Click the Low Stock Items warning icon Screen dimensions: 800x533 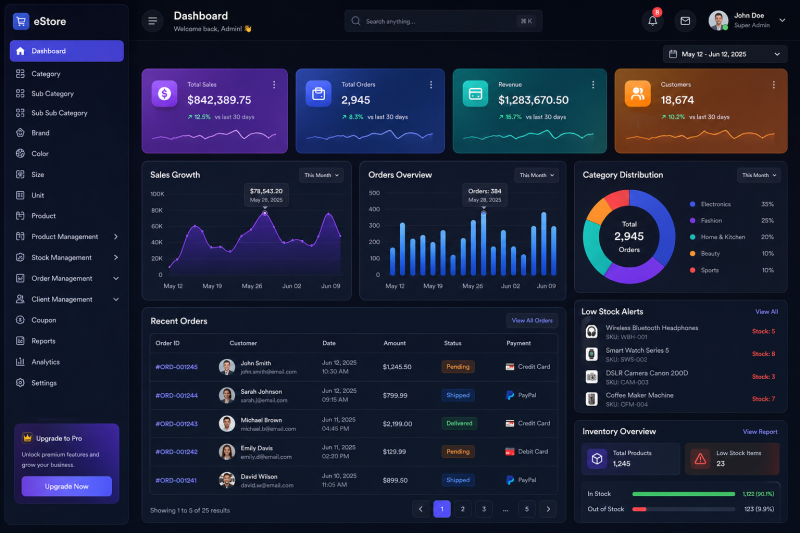pos(701,459)
